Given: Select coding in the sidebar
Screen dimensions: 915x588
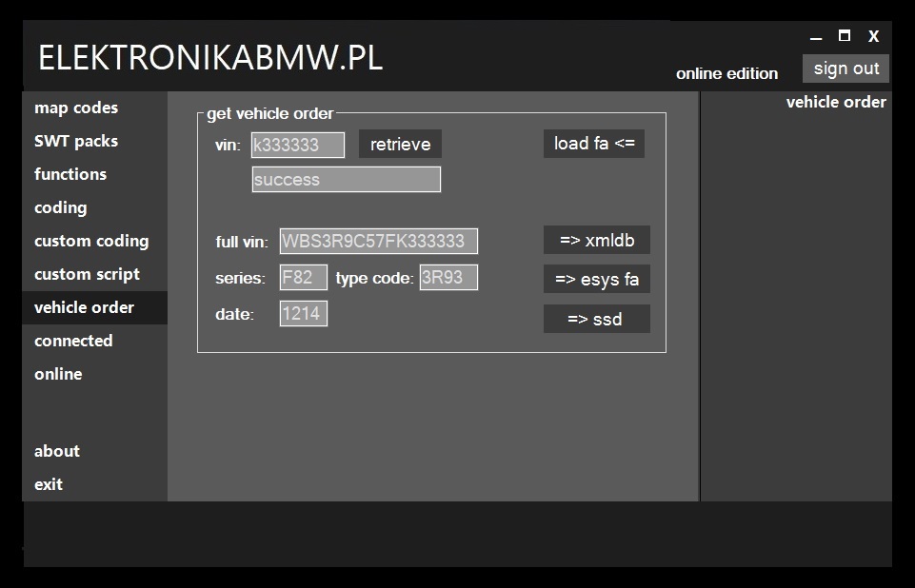Looking at the screenshot, I should click(61, 207).
